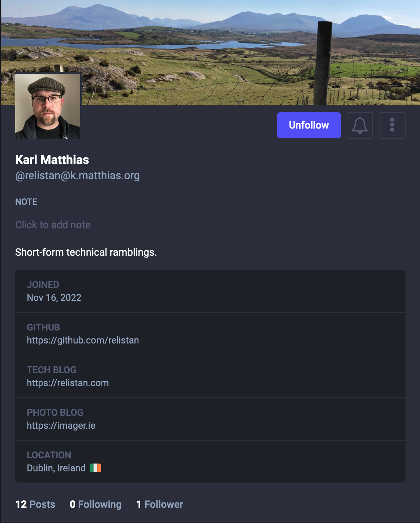
Task: Click the Nov 16, 2022 joined date
Action: (x=54, y=298)
